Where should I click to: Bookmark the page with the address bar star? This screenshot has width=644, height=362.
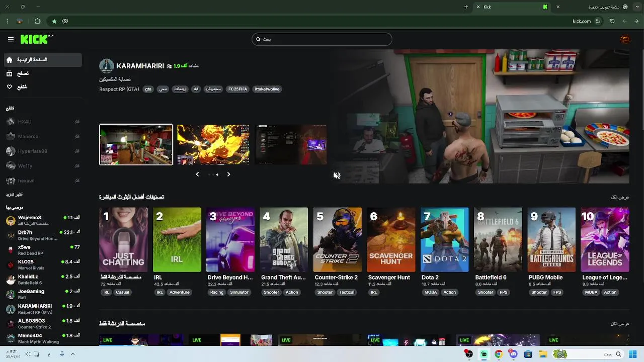(54, 21)
